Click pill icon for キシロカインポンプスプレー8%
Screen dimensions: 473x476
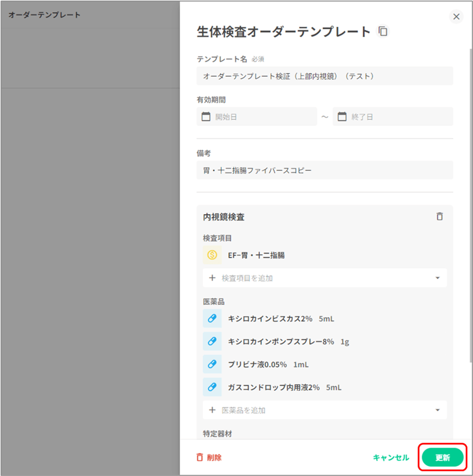(212, 341)
